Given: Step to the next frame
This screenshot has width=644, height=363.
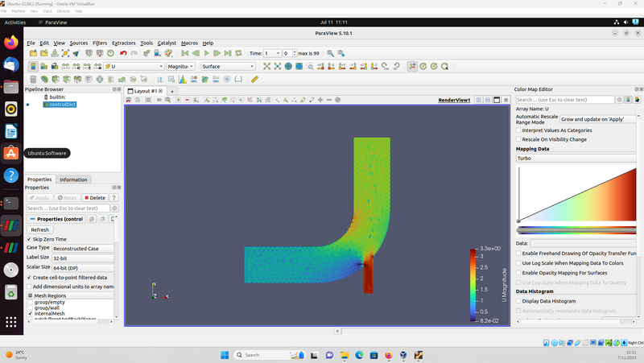Looking at the screenshot, I should click(217, 53).
